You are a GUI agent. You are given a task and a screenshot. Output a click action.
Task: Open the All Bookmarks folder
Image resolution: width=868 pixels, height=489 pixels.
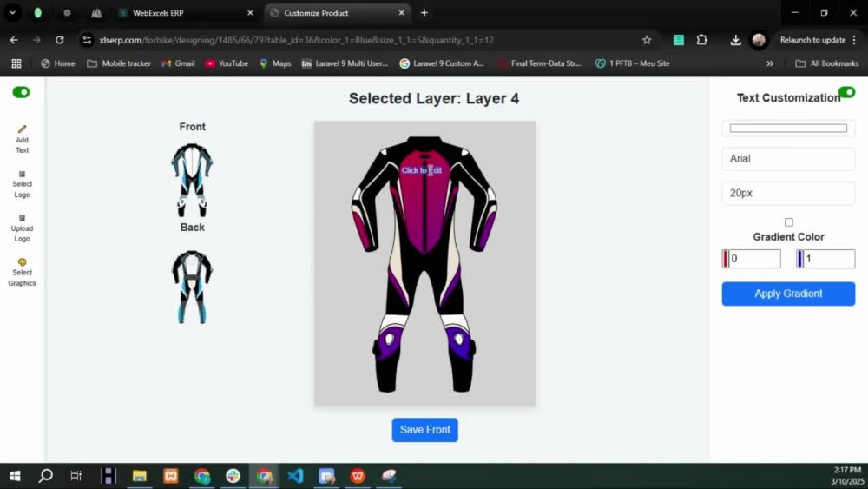tap(827, 63)
